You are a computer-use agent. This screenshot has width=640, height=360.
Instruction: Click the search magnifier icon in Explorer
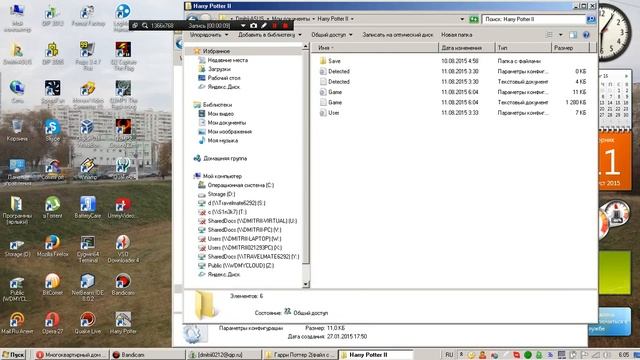[591, 19]
